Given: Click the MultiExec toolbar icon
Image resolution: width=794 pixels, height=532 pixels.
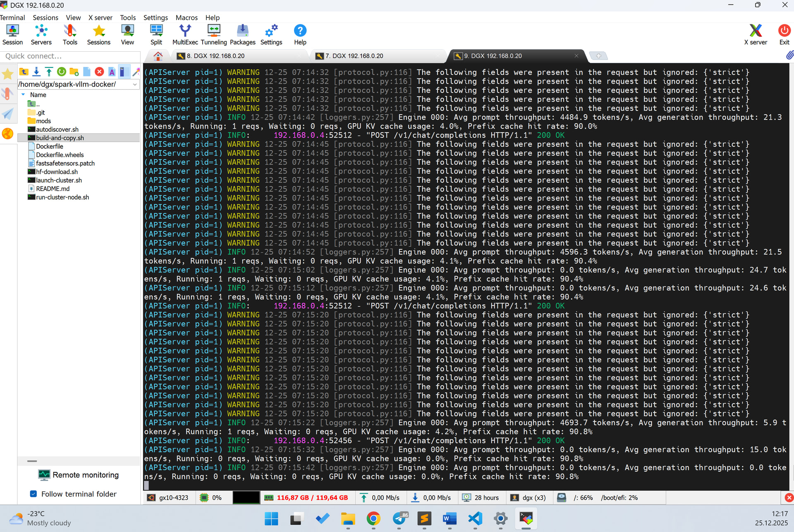Looking at the screenshot, I should point(185,34).
